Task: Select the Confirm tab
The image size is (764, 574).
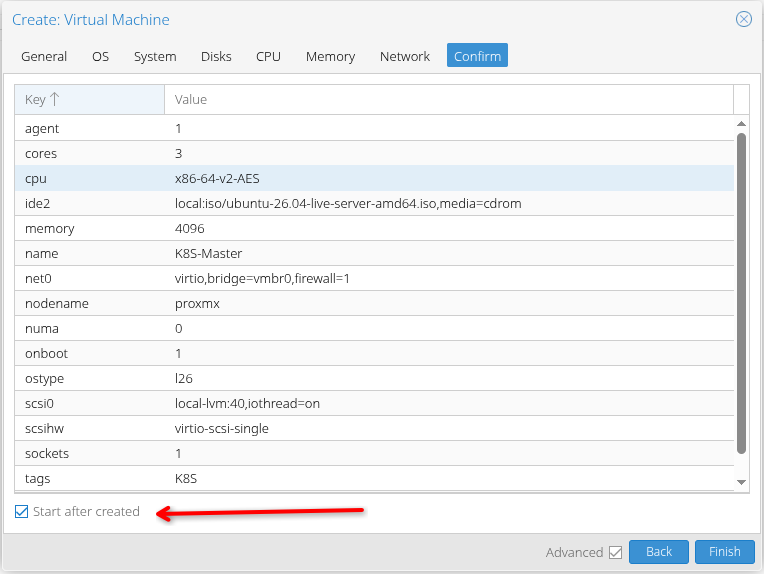Action: click(x=477, y=56)
